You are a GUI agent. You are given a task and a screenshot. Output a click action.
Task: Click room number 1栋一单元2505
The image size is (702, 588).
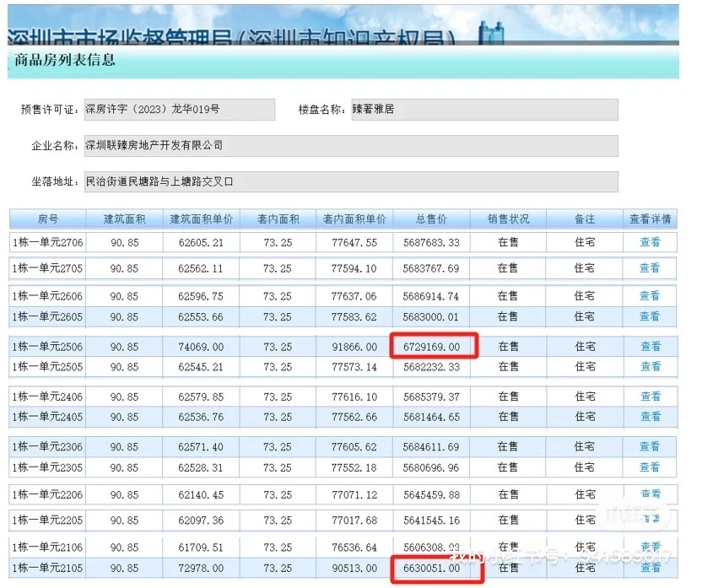click(47, 367)
